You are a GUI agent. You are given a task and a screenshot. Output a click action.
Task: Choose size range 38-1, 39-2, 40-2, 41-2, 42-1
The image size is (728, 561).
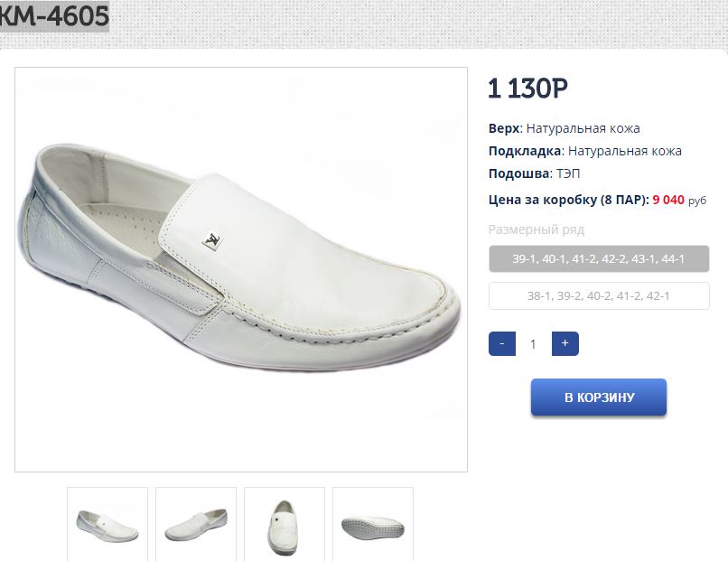pyautogui.click(x=598, y=295)
